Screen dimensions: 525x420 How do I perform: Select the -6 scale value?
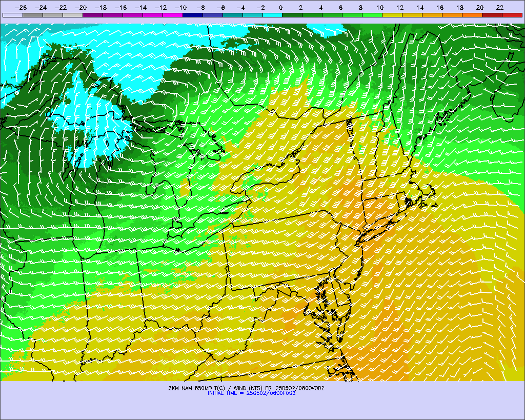tap(220, 8)
